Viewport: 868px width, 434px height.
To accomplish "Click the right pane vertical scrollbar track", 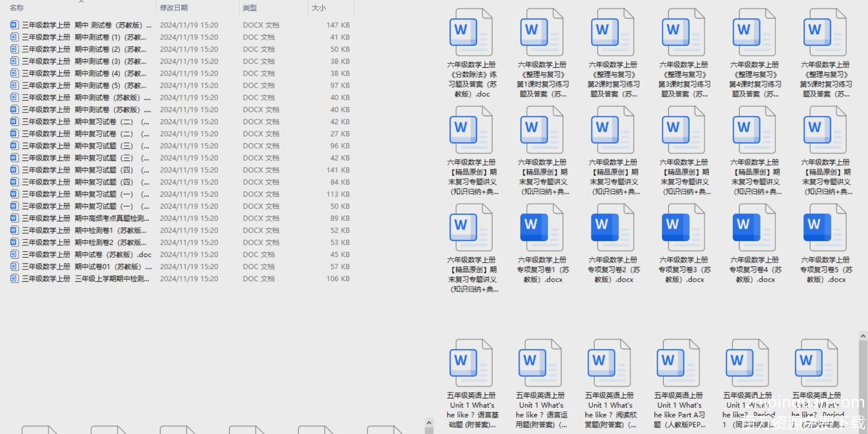I will 863,382.
